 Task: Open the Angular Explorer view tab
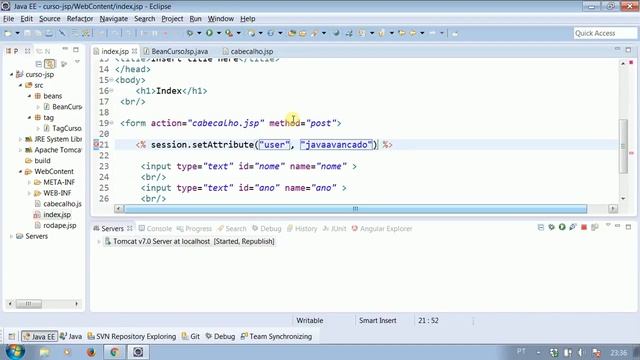[x=382, y=229]
